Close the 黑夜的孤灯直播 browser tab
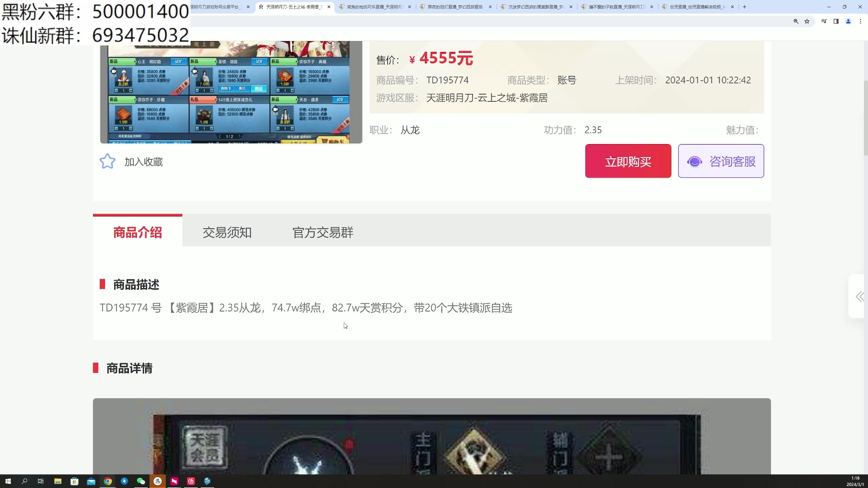The width and height of the screenshot is (868, 488). coord(490,7)
